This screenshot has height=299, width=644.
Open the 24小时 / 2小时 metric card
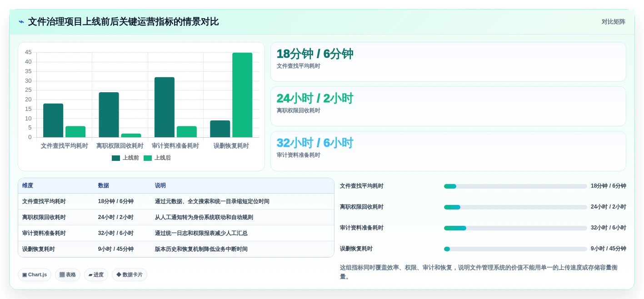tap(448, 106)
